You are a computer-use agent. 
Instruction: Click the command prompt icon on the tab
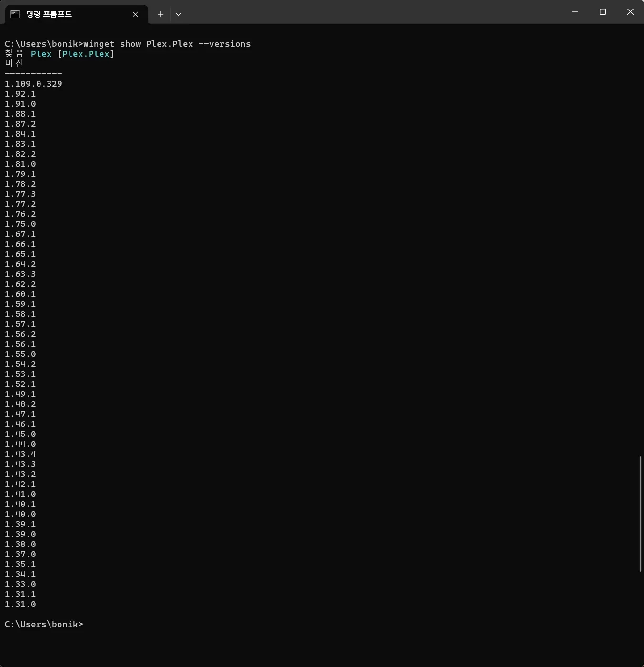click(x=15, y=14)
